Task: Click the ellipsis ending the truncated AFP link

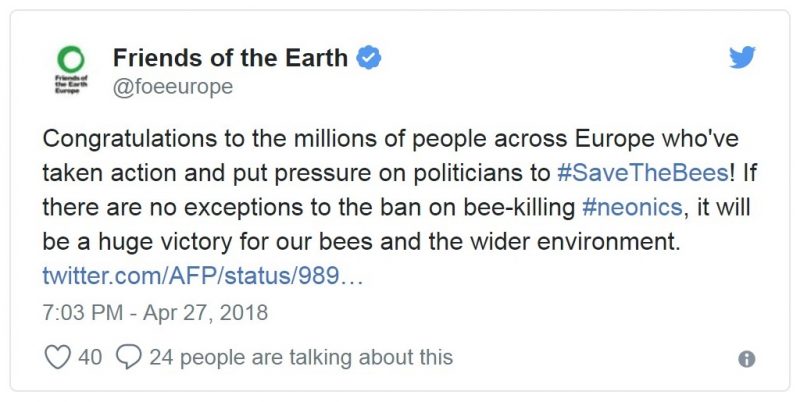Action: (x=351, y=280)
